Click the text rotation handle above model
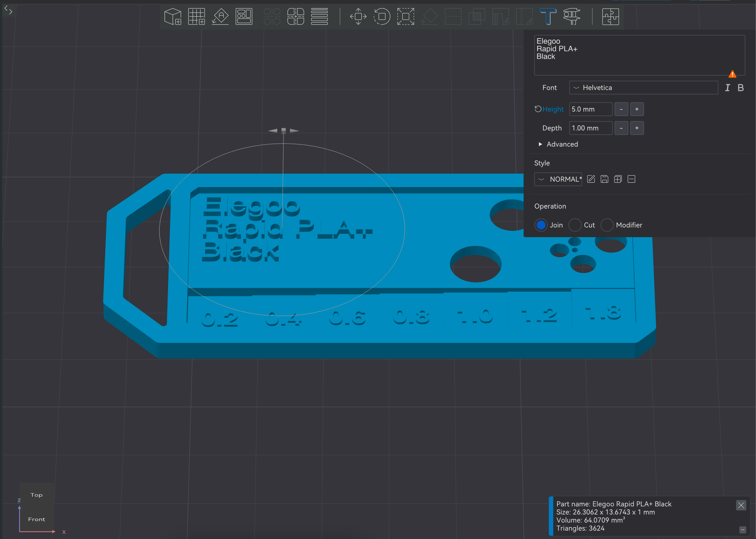 284,131
